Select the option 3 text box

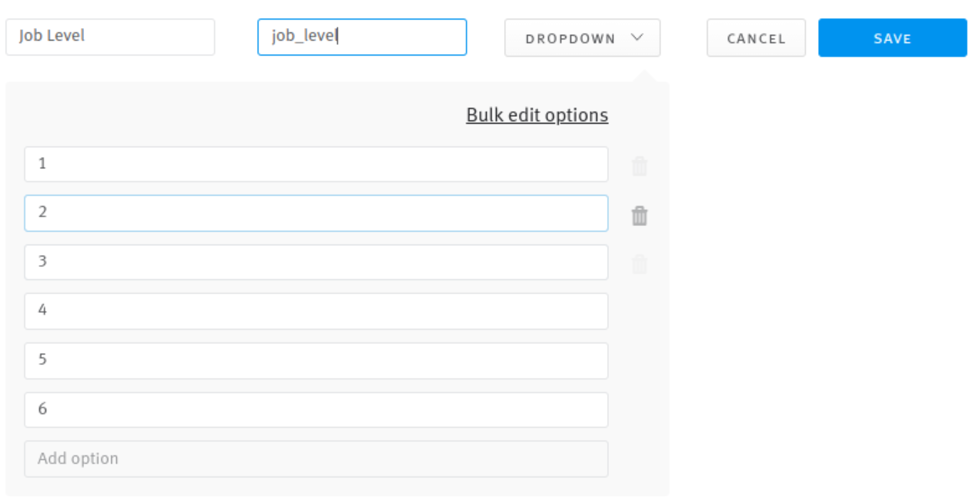pyautogui.click(x=316, y=262)
